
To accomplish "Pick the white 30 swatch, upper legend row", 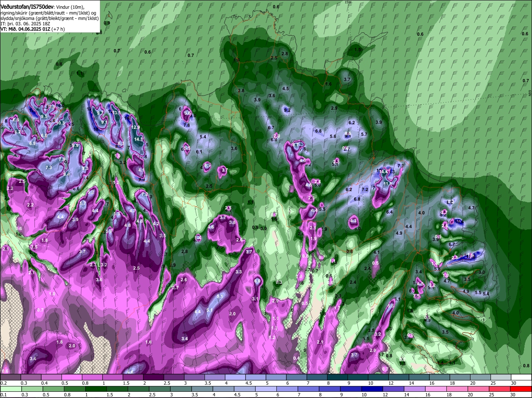I will pyautogui.click(x=522, y=377).
